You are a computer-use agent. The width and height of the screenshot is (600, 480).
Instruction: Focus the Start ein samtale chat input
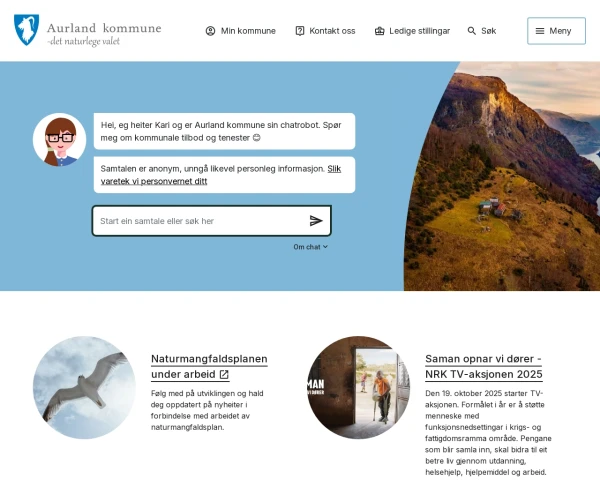tap(199, 221)
